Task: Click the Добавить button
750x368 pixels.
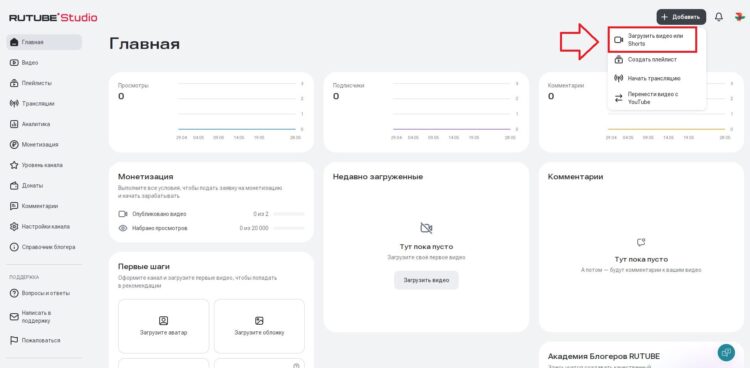Action: [x=681, y=17]
